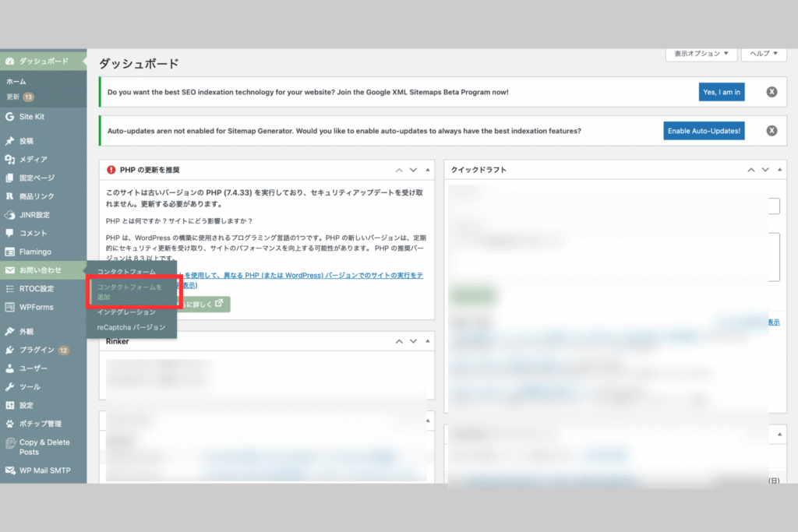Select コンタクトフォームを追加 in the submenu
798x532 pixels.
pos(129,292)
